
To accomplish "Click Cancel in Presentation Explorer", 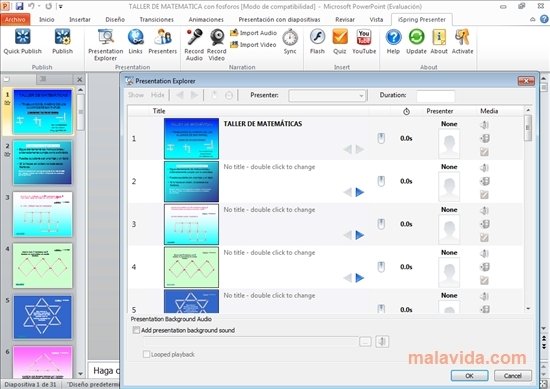I will pyautogui.click(x=513, y=376).
